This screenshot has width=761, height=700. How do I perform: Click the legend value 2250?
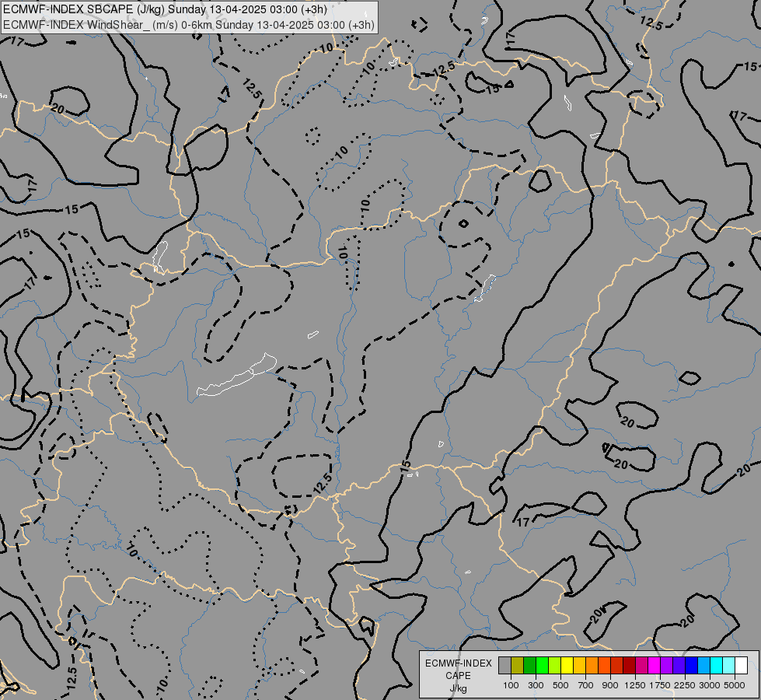coord(685,685)
